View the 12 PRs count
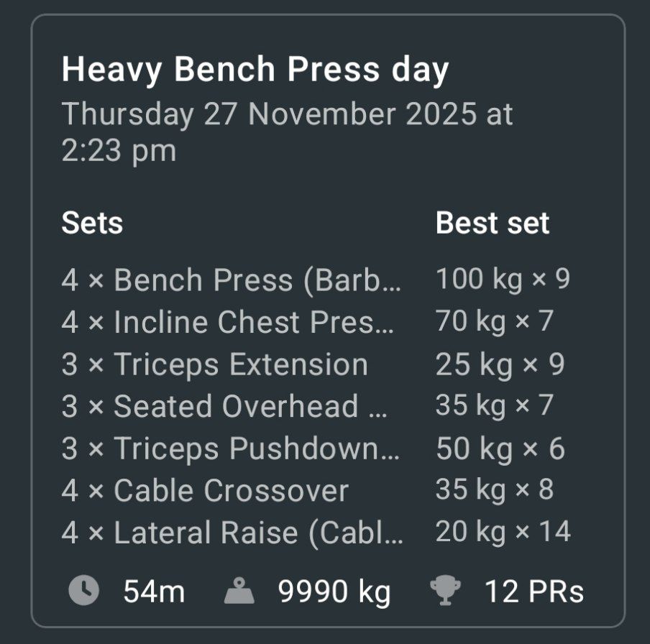This screenshot has width=650, height=644. 534,592
